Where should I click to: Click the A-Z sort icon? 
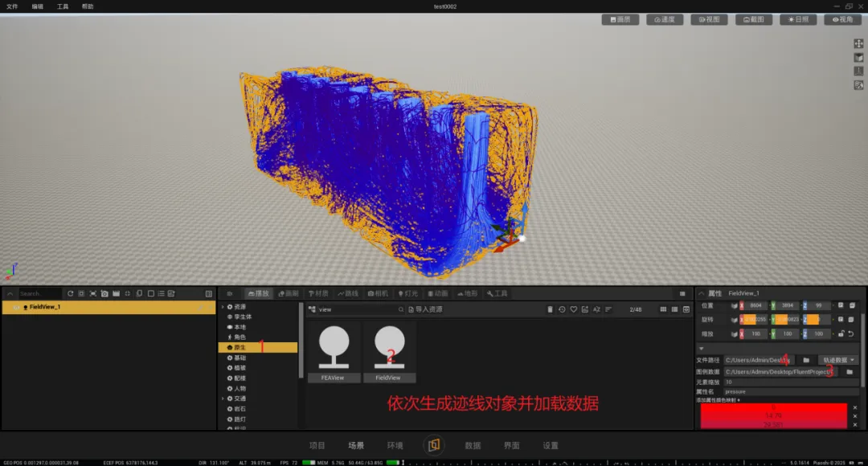[x=596, y=309]
